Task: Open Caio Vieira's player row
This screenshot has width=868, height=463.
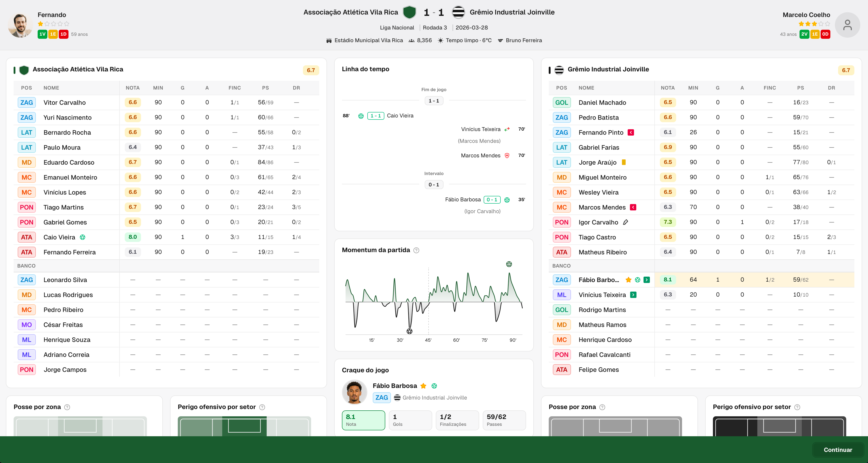Action: point(166,237)
